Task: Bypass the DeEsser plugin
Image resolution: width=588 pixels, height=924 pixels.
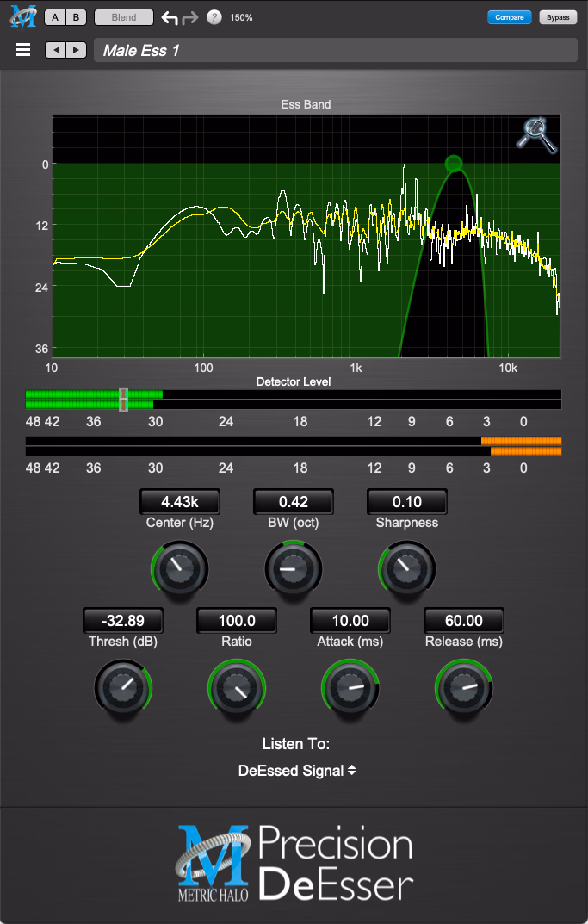Action: point(558,17)
